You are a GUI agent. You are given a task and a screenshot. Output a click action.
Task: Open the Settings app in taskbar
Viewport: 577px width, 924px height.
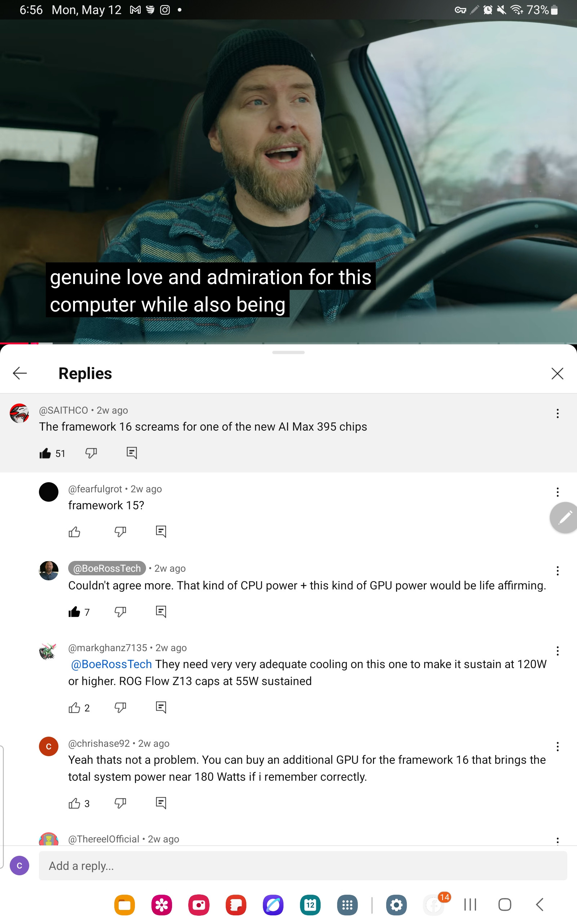[x=396, y=905]
